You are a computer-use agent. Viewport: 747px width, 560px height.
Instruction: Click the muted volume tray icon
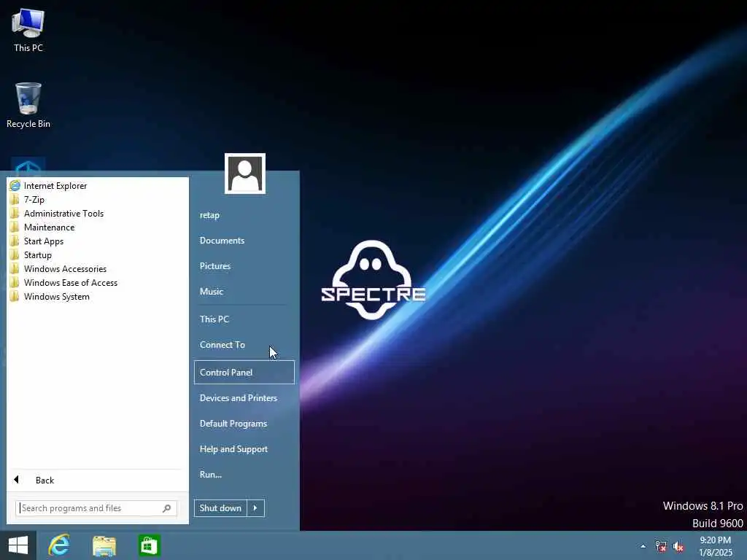pyautogui.click(x=678, y=547)
